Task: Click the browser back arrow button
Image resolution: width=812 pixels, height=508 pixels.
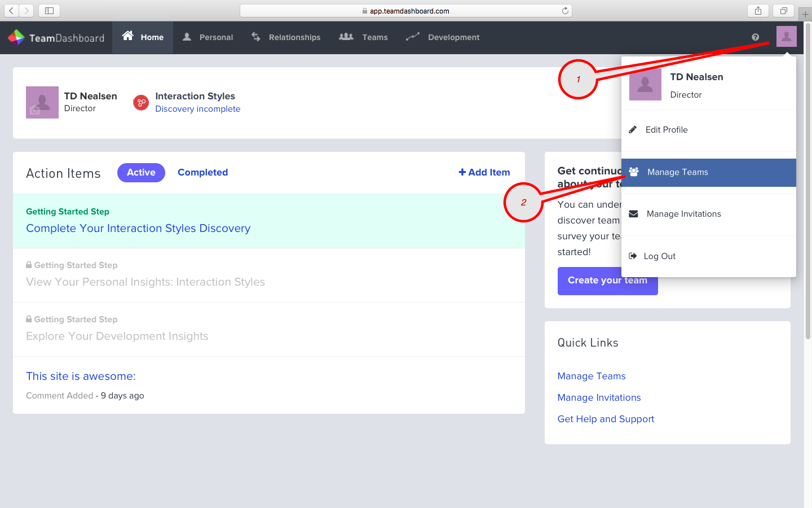Action: click(11, 11)
